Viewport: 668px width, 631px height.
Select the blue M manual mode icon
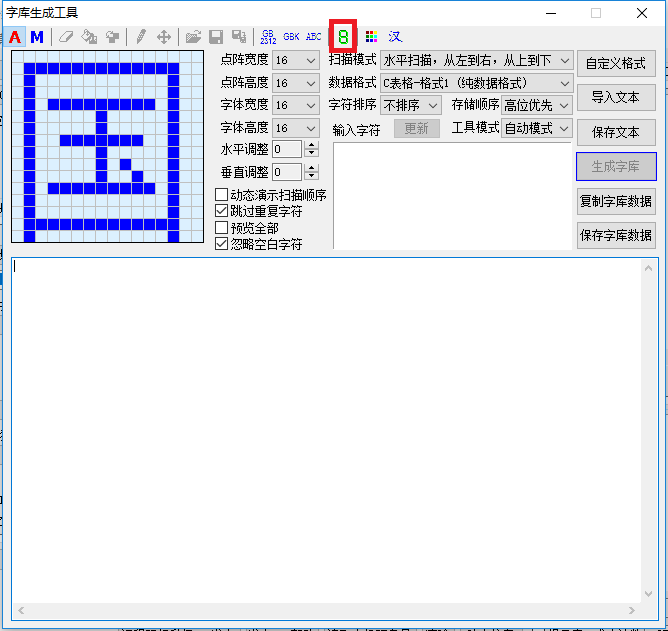pyautogui.click(x=37, y=37)
